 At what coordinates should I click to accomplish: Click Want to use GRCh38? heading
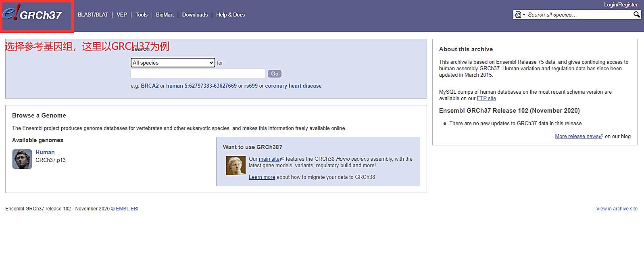click(252, 147)
